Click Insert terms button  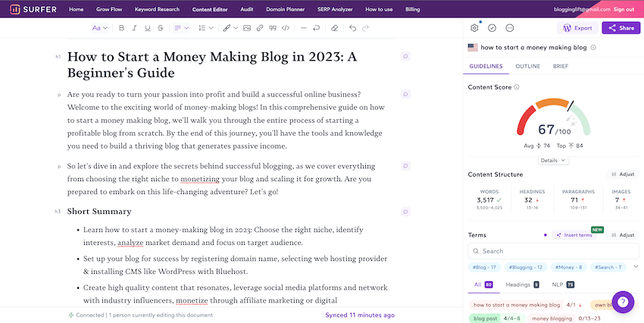click(x=574, y=235)
